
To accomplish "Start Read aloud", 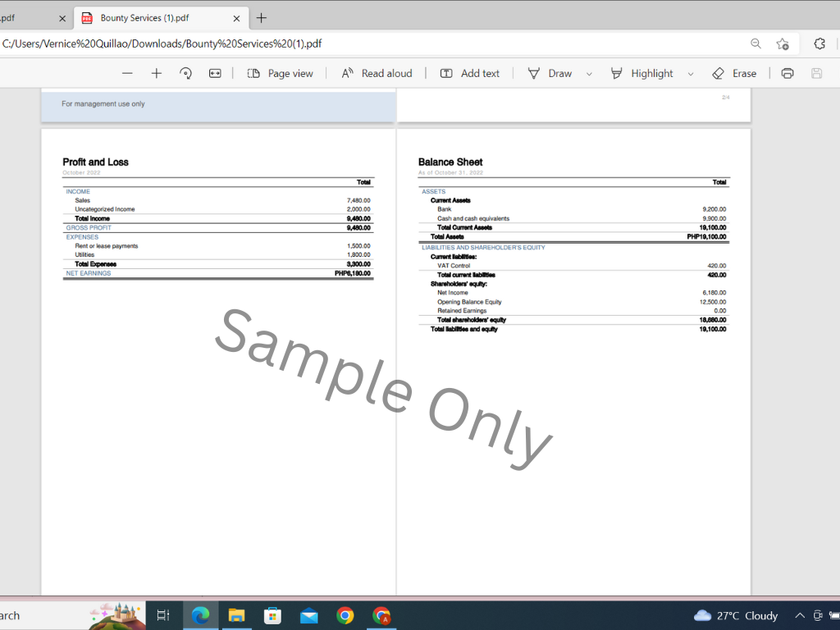I will [377, 73].
